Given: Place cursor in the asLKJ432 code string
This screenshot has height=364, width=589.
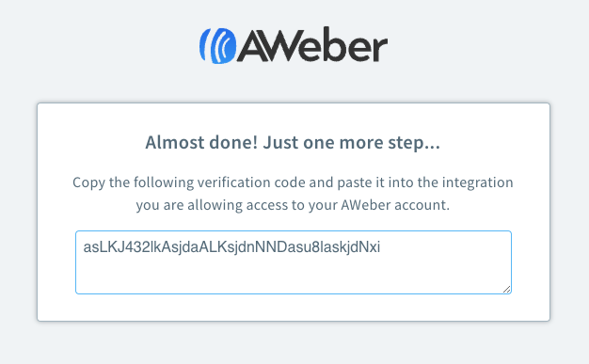Looking at the screenshot, I should (231, 247).
